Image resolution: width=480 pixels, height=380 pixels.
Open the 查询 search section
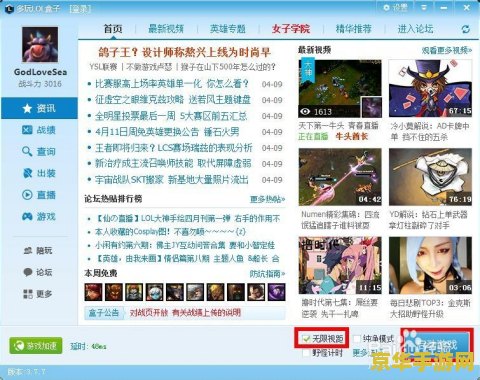(39, 152)
